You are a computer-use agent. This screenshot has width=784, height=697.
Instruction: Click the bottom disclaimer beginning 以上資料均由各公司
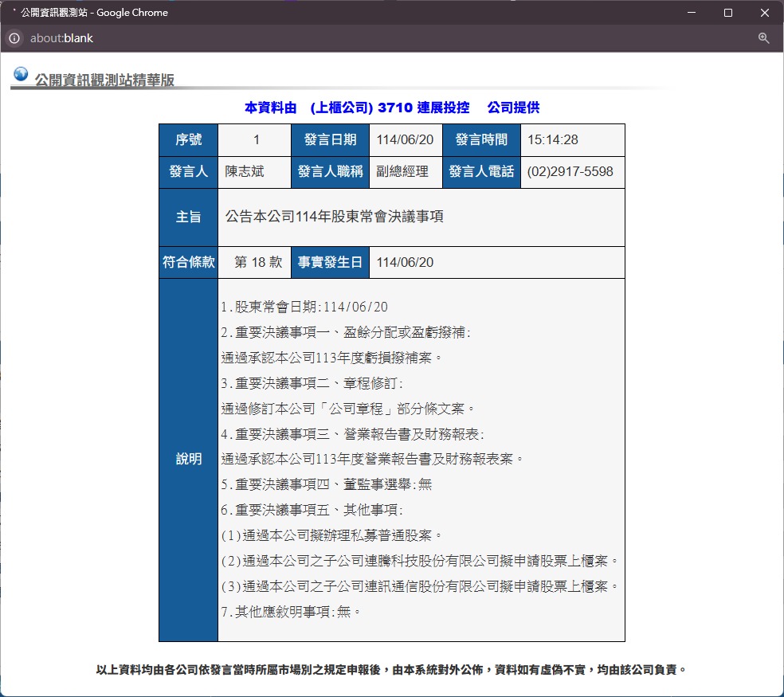391,670
